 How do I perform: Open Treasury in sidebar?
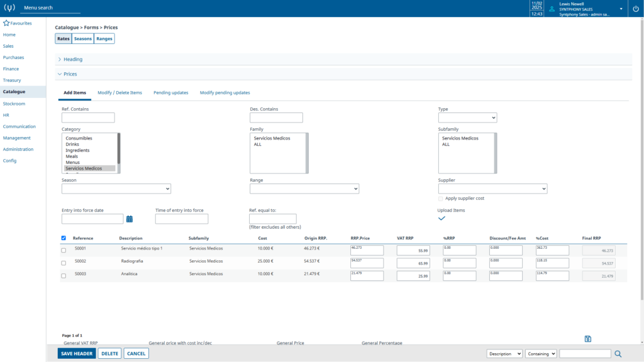coord(12,80)
